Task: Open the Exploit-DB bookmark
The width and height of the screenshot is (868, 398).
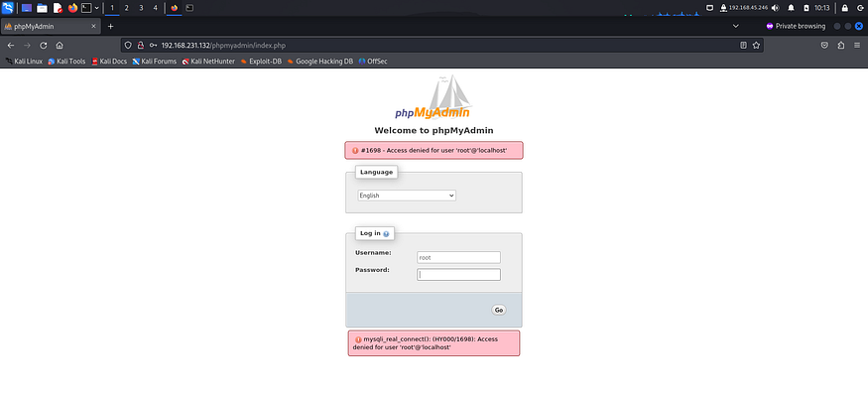Action: point(261,62)
